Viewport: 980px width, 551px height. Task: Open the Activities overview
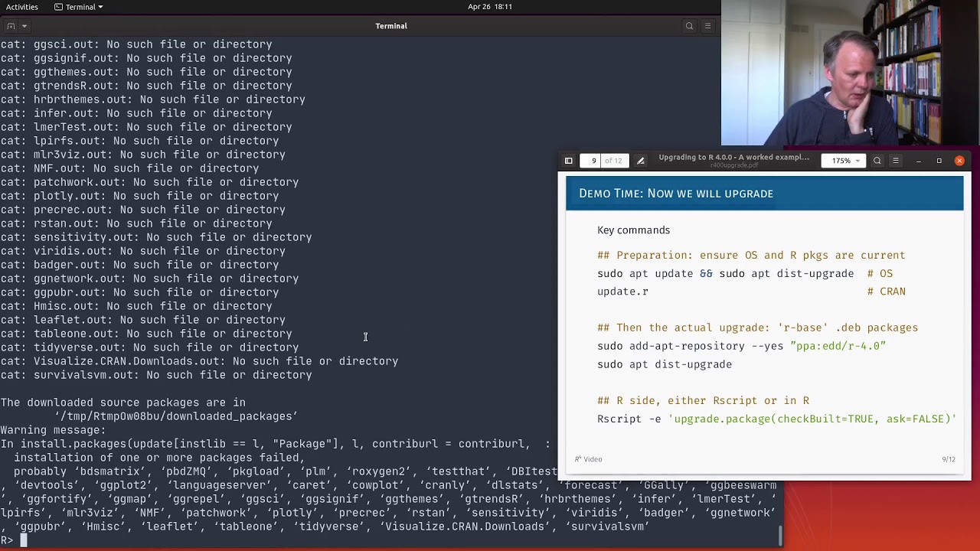pos(22,7)
